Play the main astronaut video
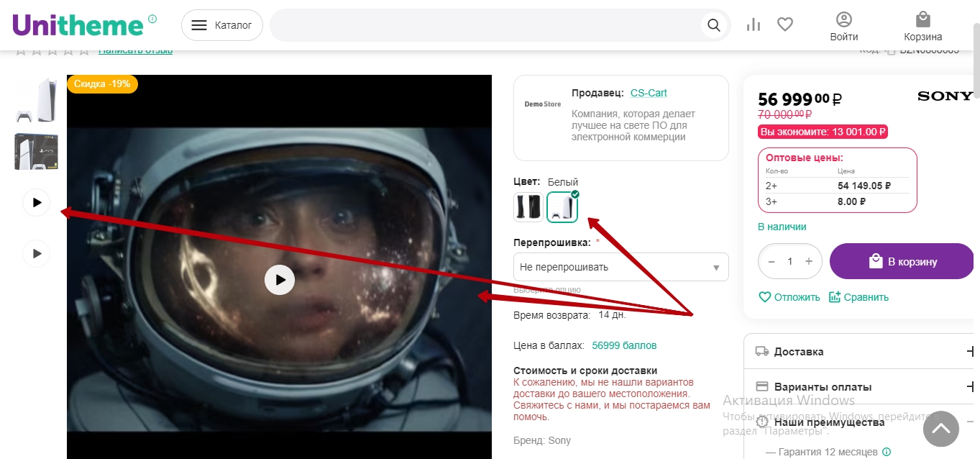This screenshot has width=980, height=459. tap(280, 279)
